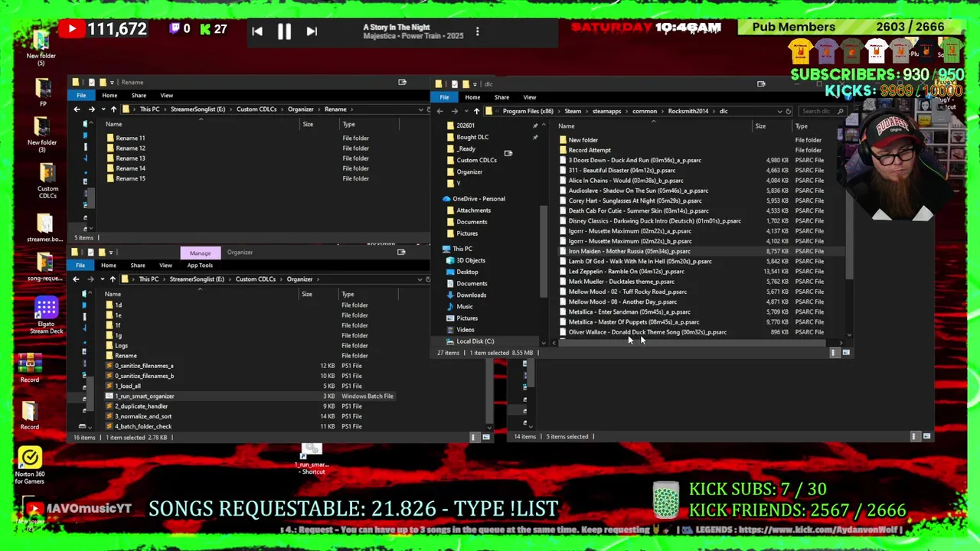Open recent locations dropdown in Rename window

(103, 109)
